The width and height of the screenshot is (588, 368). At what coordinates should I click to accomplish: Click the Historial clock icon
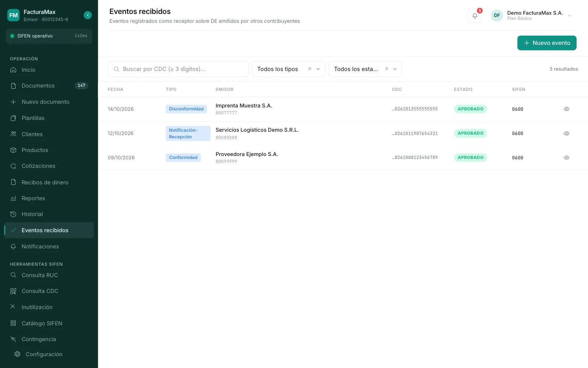coord(13,214)
